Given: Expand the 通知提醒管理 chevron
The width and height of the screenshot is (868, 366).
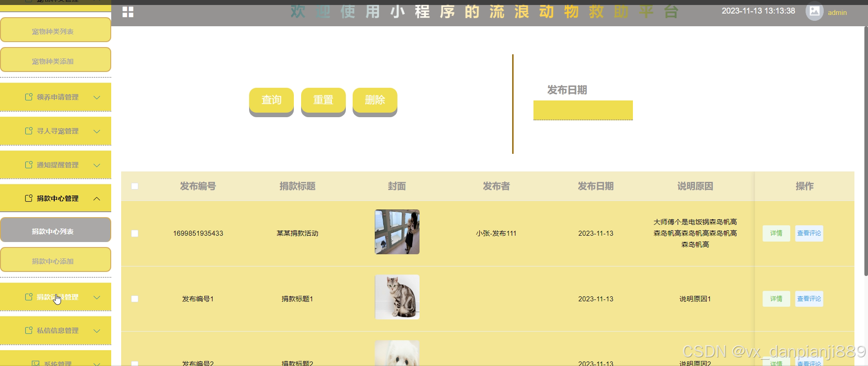Looking at the screenshot, I should [97, 165].
